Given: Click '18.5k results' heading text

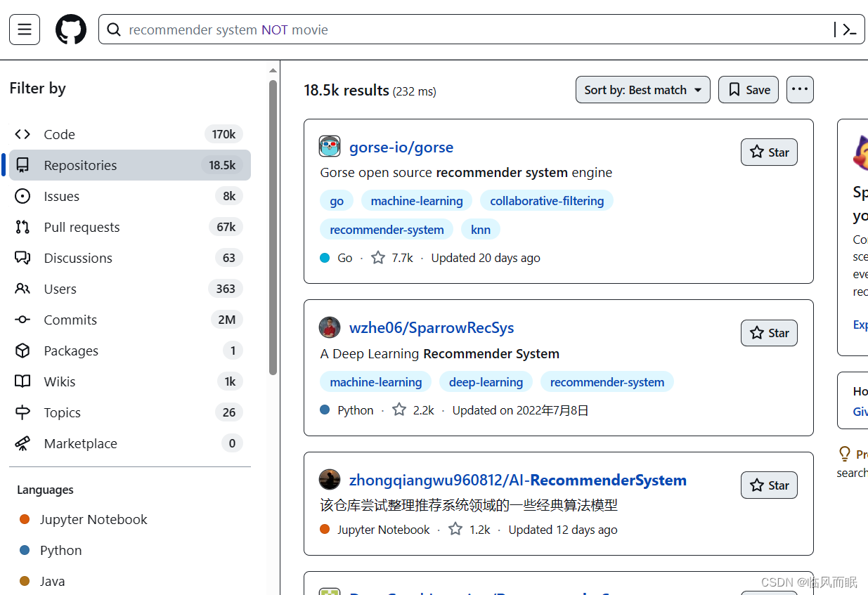Looking at the screenshot, I should point(346,91).
